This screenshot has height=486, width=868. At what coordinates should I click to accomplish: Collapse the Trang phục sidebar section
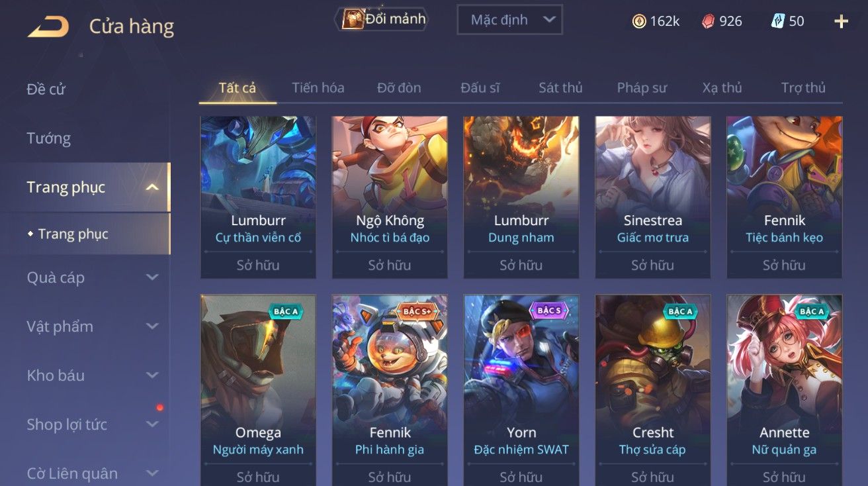click(152, 187)
